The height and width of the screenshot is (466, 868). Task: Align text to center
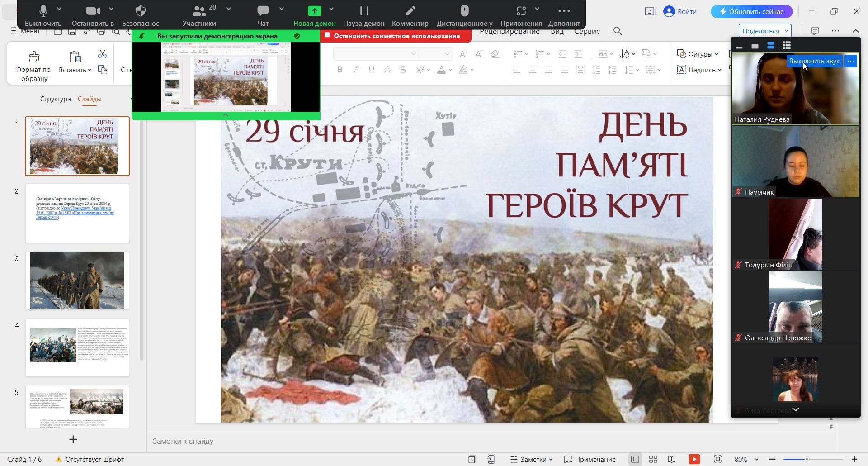click(533, 70)
